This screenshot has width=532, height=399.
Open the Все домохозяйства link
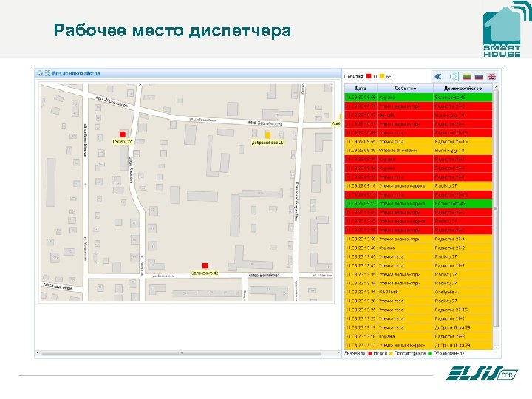click(x=76, y=73)
